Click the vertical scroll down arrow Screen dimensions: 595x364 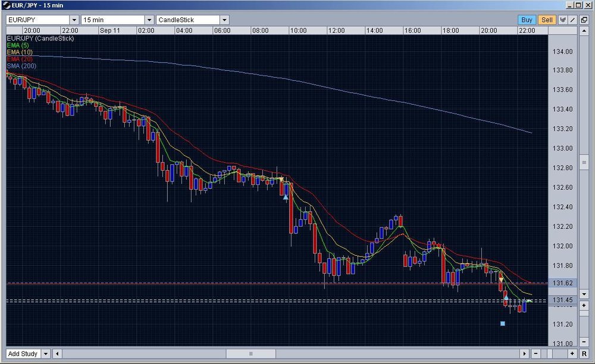click(584, 294)
